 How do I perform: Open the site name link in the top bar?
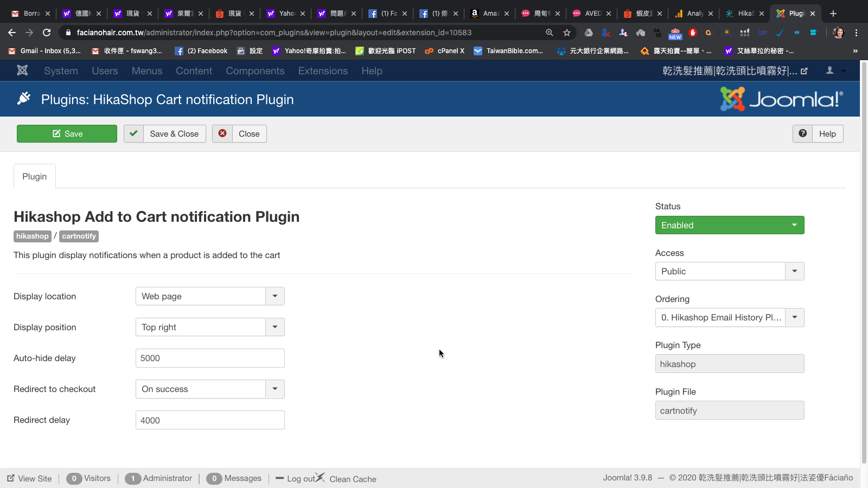(735, 70)
